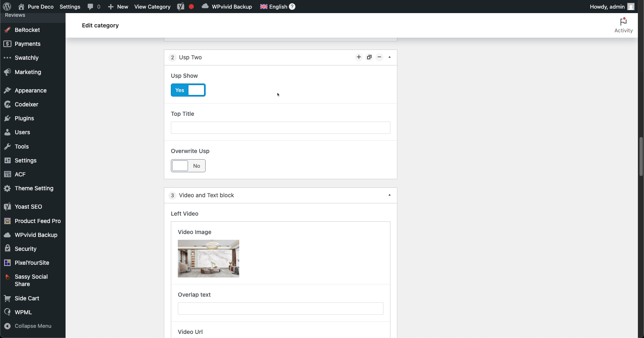This screenshot has width=644, height=338.
Task: Click the BeRocket rocket icon
Action: pyautogui.click(x=7, y=30)
